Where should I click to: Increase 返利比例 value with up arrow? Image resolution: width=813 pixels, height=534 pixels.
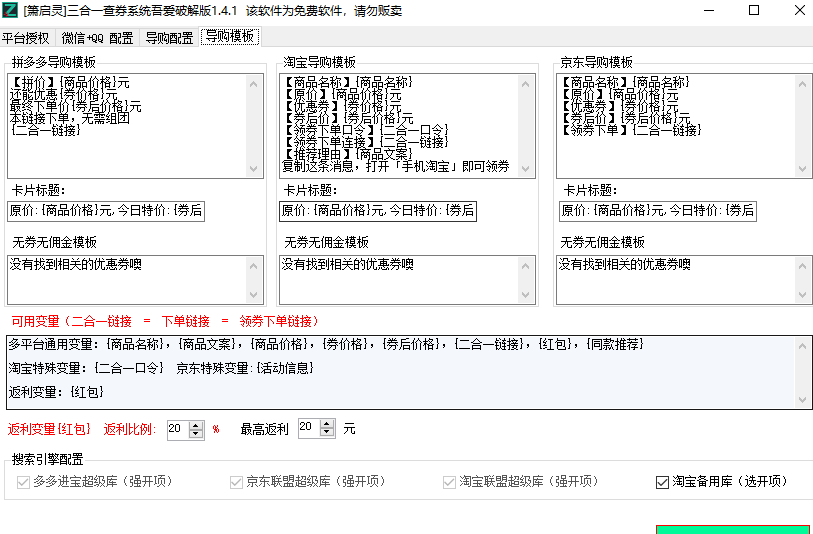(196, 425)
